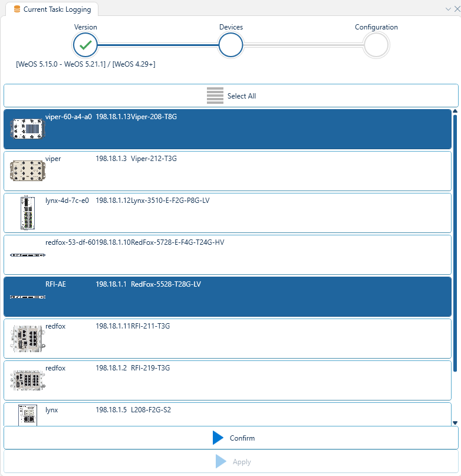Click the Configuration step label
Viewport: 461px width, 476px height.
376,27
